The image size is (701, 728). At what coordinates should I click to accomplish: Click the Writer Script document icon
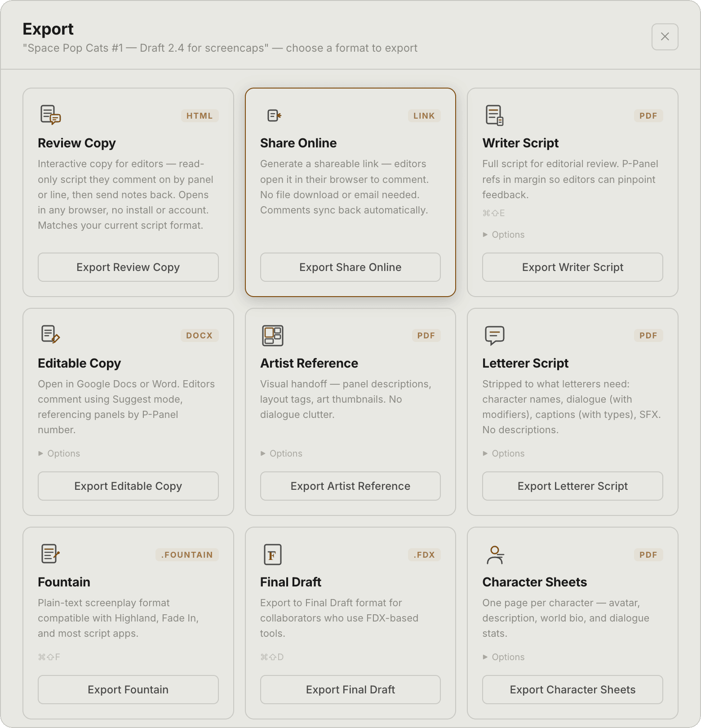(x=495, y=115)
